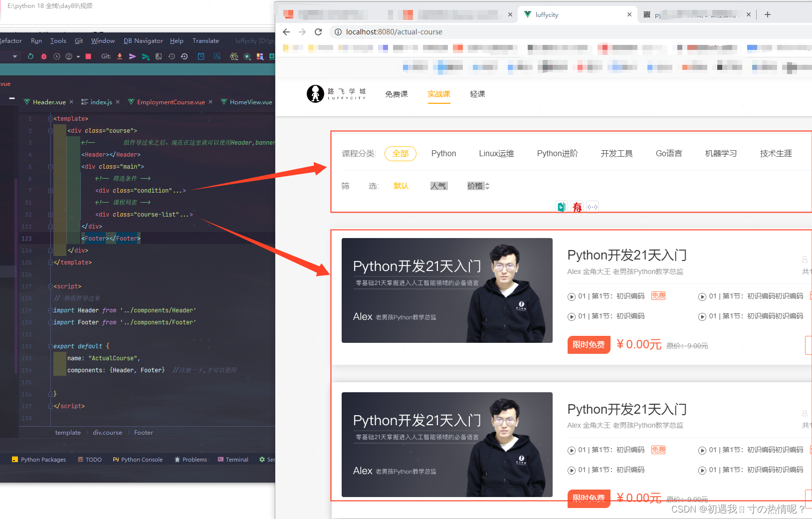812x519 pixels.
Task: Open the Python Console tool window
Action: [138, 460]
